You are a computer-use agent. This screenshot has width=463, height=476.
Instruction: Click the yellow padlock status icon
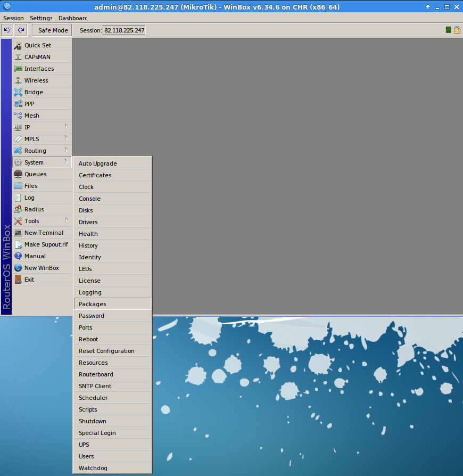(x=457, y=30)
